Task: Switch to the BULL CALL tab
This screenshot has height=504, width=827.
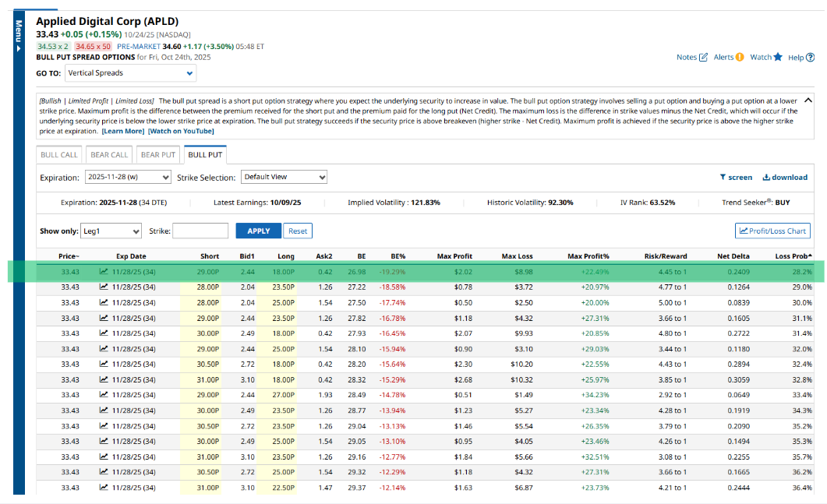Action: [59, 155]
